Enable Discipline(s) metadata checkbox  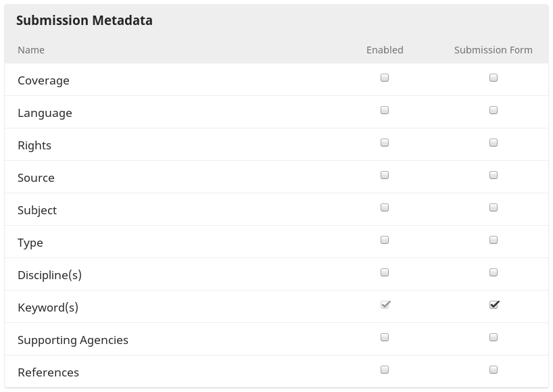pyautogui.click(x=385, y=272)
